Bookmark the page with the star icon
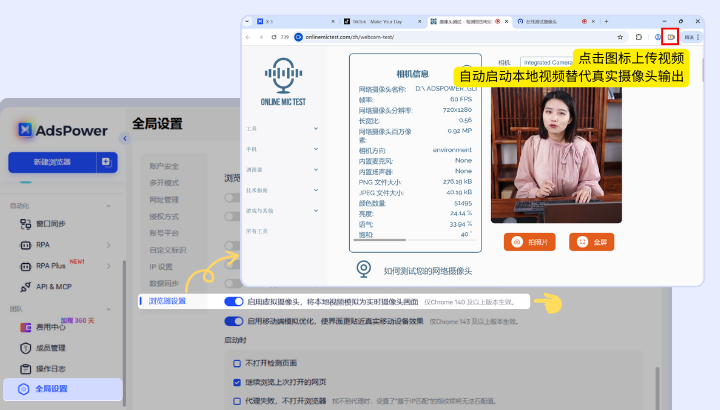 620,37
